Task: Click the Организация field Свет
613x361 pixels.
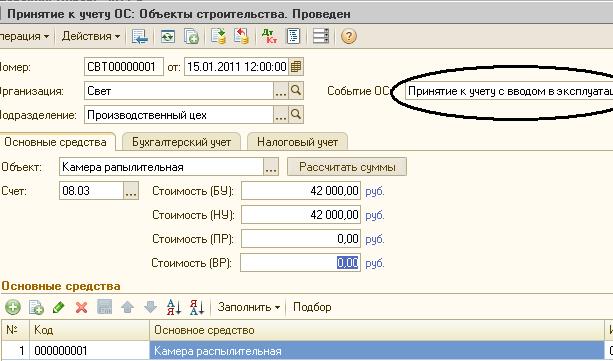Action: [x=179, y=91]
